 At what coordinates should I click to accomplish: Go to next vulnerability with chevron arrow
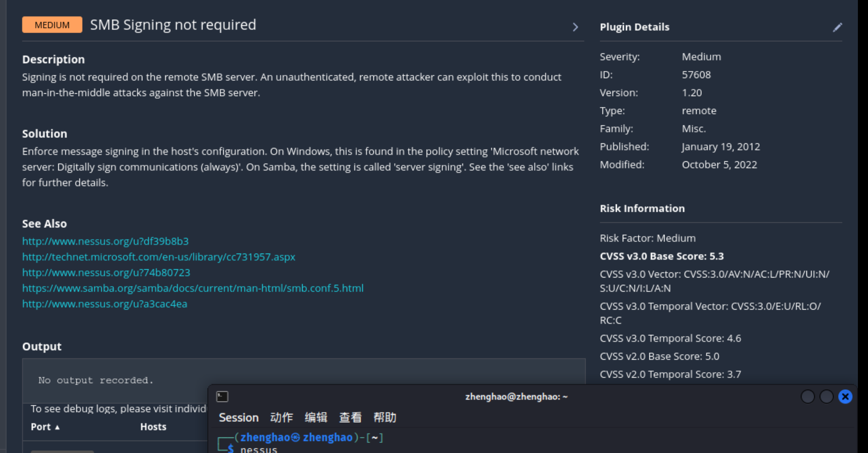[x=575, y=27]
